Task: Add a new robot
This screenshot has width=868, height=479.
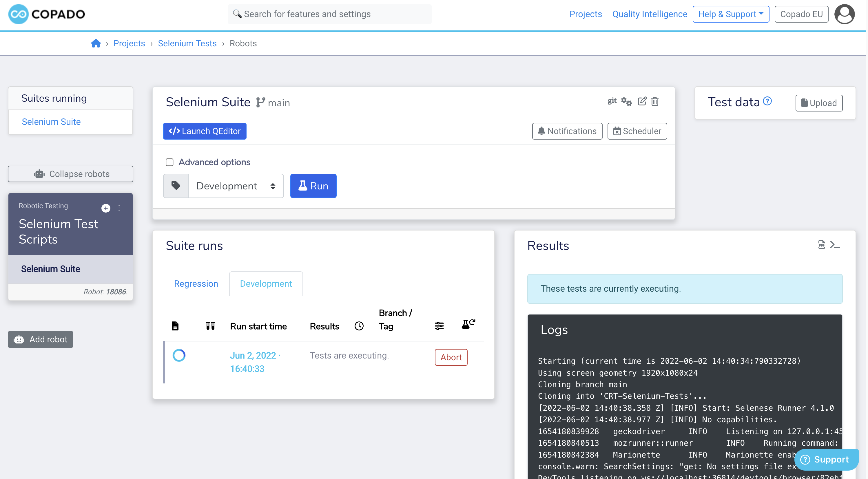Action: click(41, 339)
